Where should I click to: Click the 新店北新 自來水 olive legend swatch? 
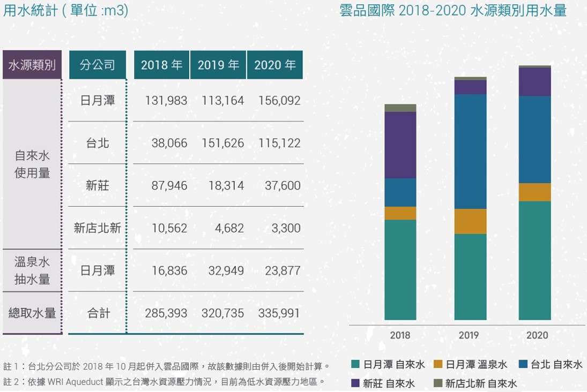point(438,383)
